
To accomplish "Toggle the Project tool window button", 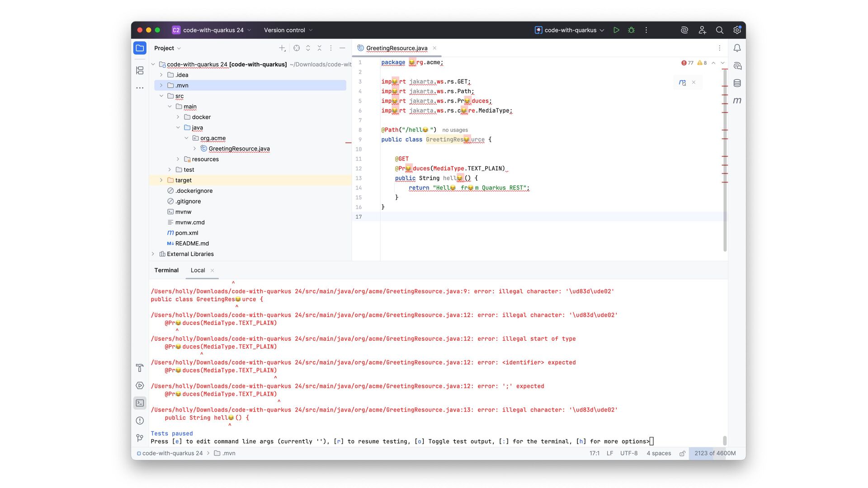I will tap(140, 48).
